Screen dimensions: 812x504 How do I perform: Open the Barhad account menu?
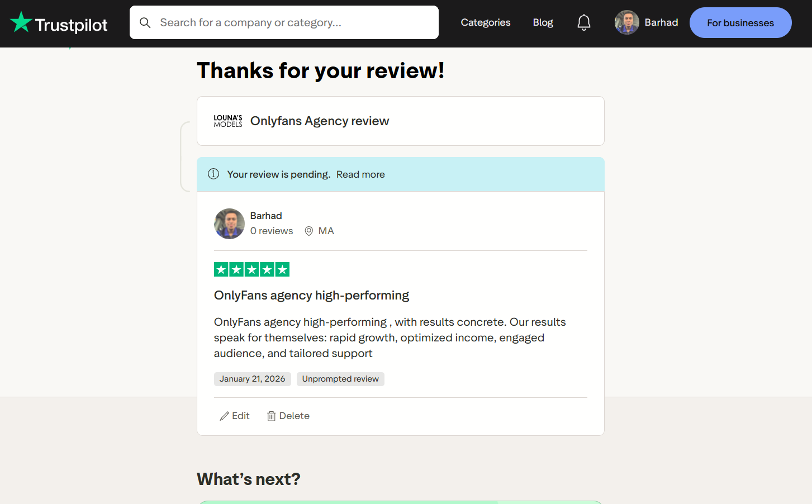pos(661,22)
